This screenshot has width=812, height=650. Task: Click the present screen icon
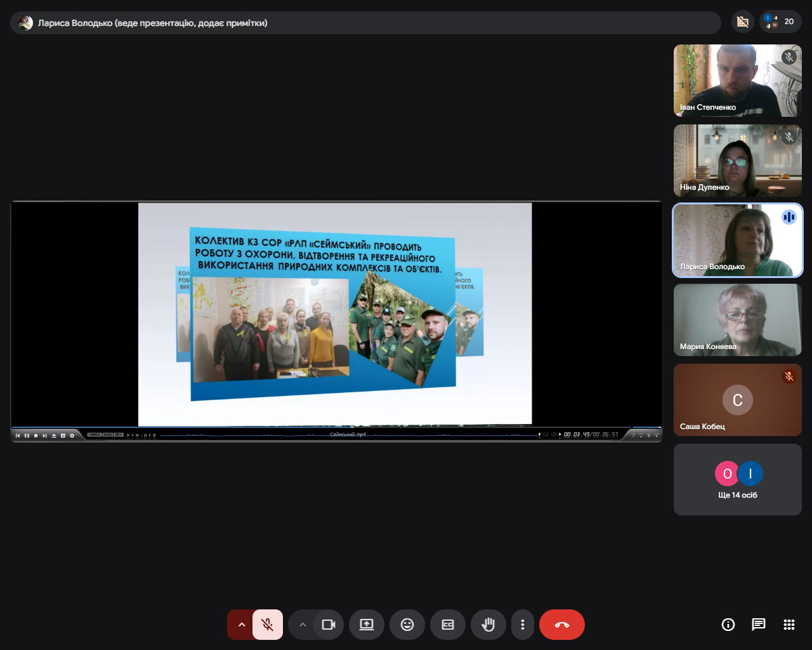pos(367,625)
